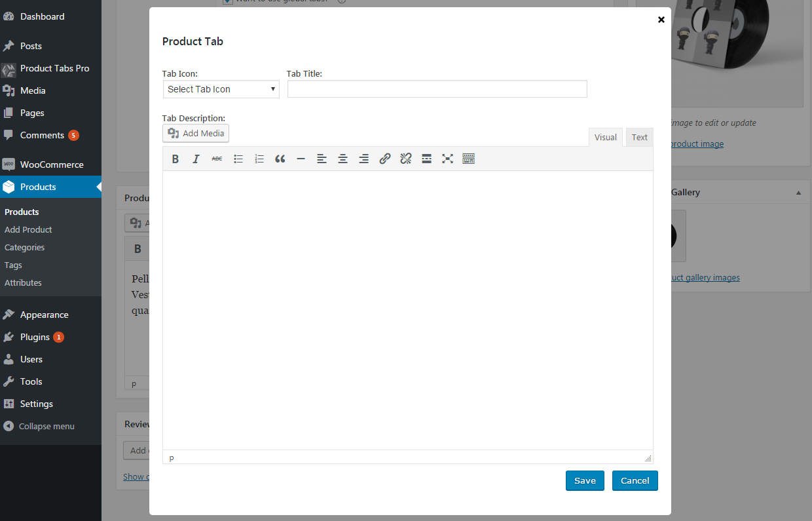Click the Tools wrench icon
Image resolution: width=812 pixels, height=521 pixels.
tap(9, 381)
